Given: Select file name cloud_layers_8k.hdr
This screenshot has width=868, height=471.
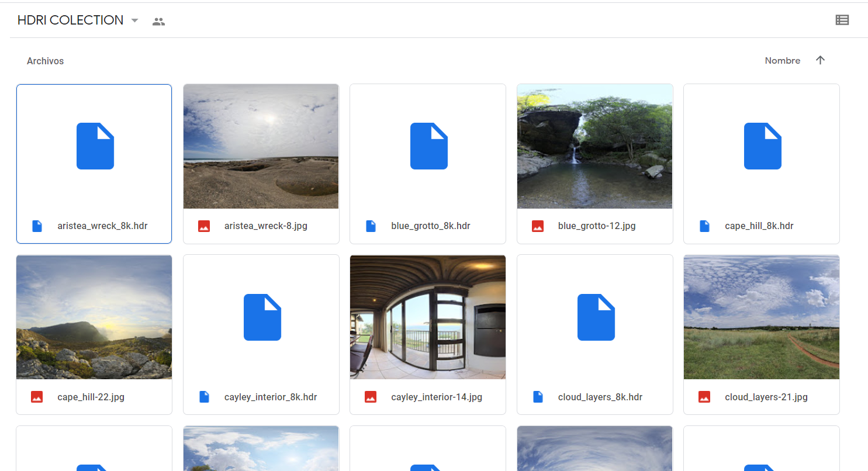Looking at the screenshot, I should (x=600, y=397).
